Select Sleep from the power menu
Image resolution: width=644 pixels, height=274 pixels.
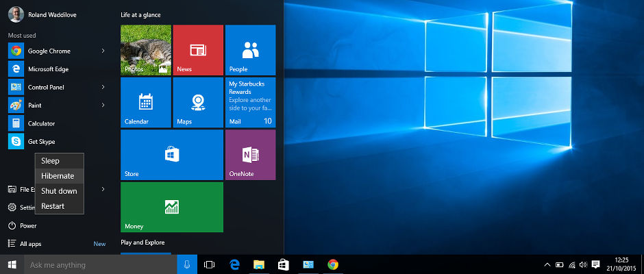coord(51,161)
